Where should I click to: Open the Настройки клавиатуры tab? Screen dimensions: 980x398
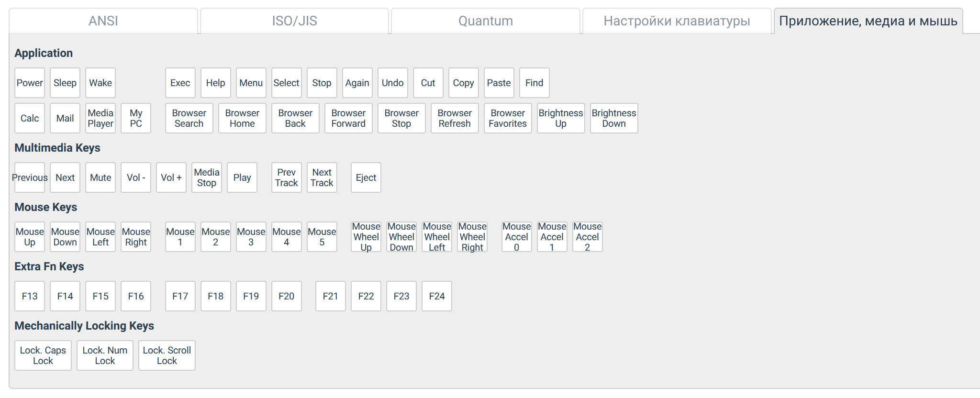[x=677, y=21]
